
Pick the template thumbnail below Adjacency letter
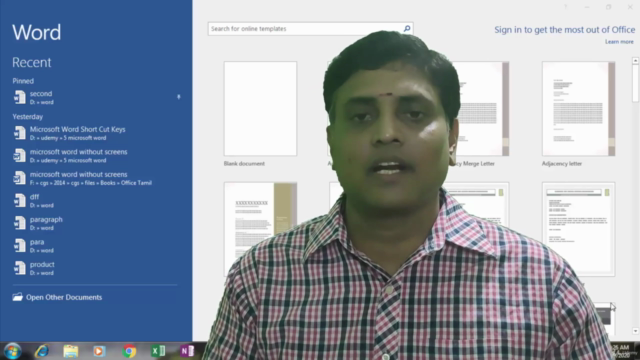(578, 229)
